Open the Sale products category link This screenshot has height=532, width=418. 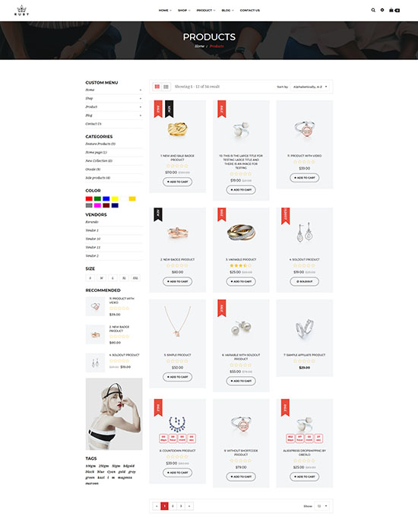(98, 178)
